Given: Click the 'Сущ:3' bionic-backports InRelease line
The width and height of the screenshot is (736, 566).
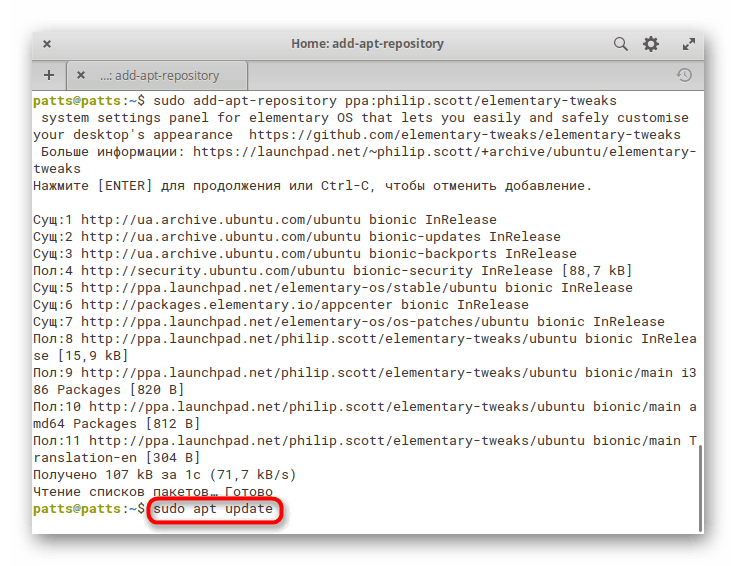Looking at the screenshot, I should [305, 253].
